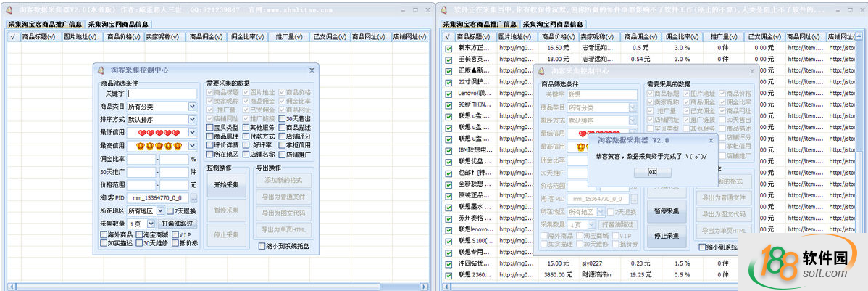Uncheck the 新东方正 row checkbox in right window
The height and width of the screenshot is (291, 868).
448,48
